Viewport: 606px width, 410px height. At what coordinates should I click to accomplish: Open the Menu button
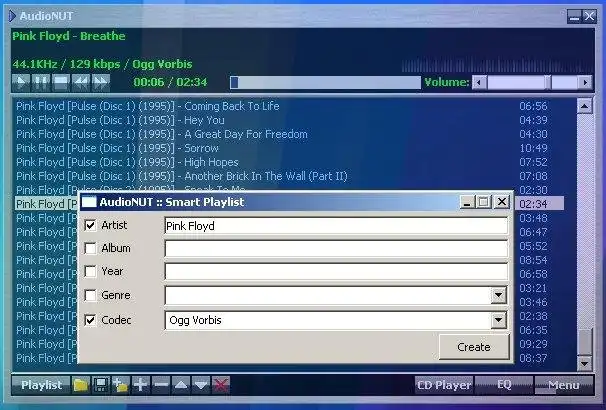click(x=564, y=385)
